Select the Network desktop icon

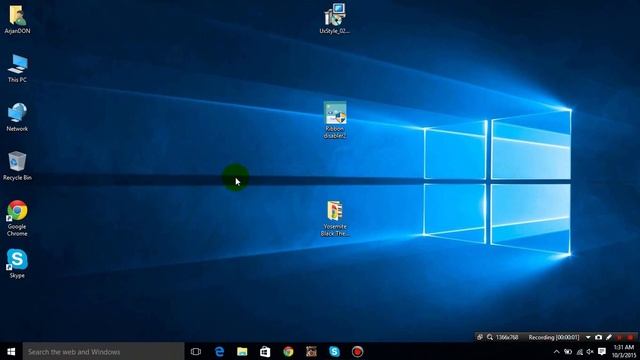17,117
